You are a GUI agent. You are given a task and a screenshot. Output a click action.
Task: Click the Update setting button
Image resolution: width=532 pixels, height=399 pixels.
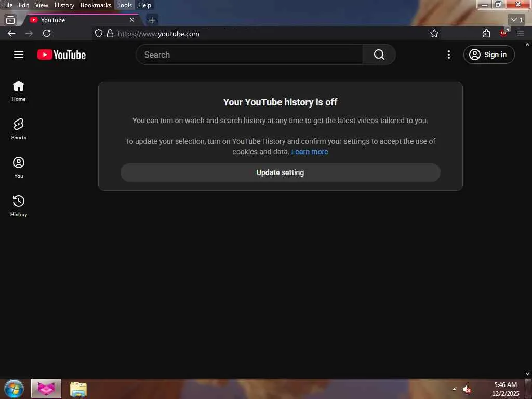click(280, 172)
